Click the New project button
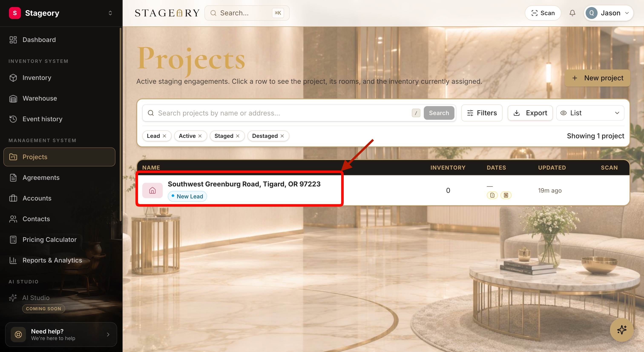644x352 pixels. pyautogui.click(x=598, y=78)
